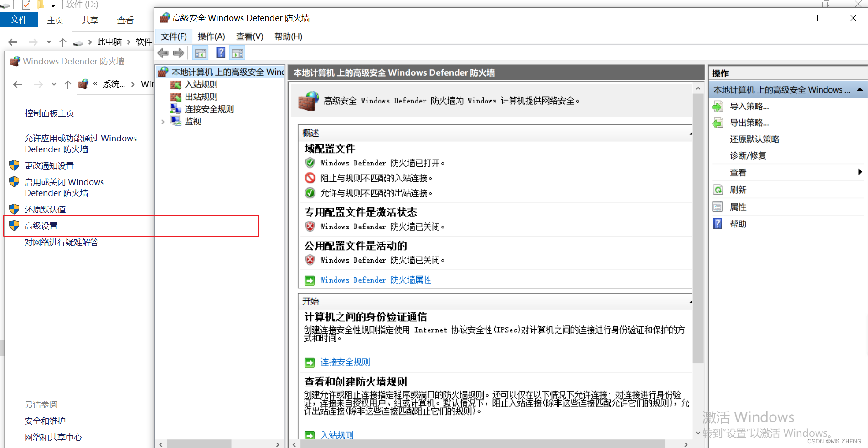Open 查看(V) menu
The height and width of the screenshot is (448, 868).
249,36
